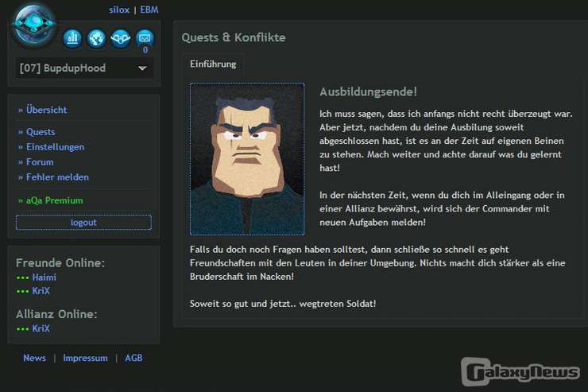Open the messages envelope icon
The width and height of the screenshot is (588, 392).
(144, 37)
